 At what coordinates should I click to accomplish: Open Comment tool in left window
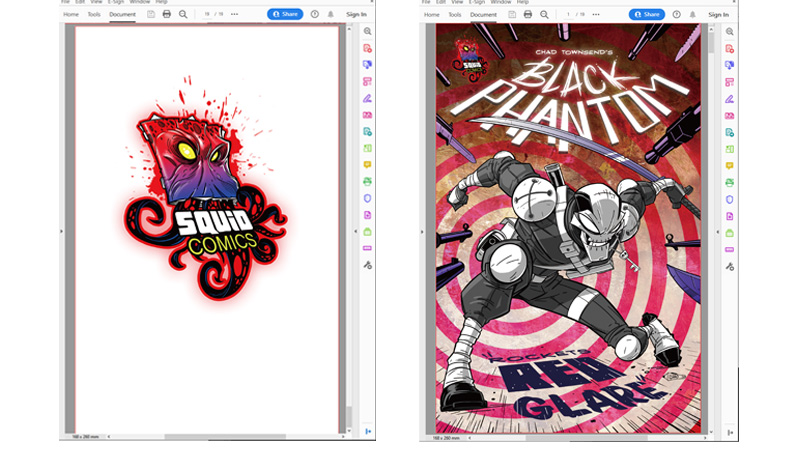point(367,165)
